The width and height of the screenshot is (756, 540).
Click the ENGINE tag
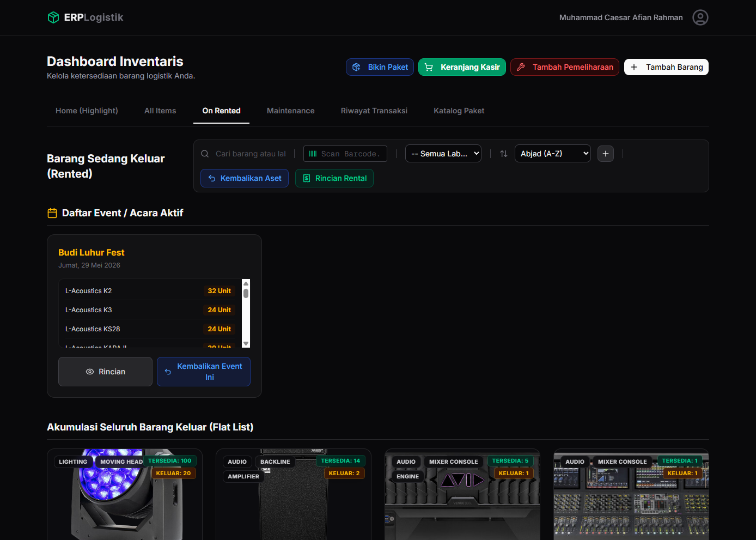coord(408,476)
